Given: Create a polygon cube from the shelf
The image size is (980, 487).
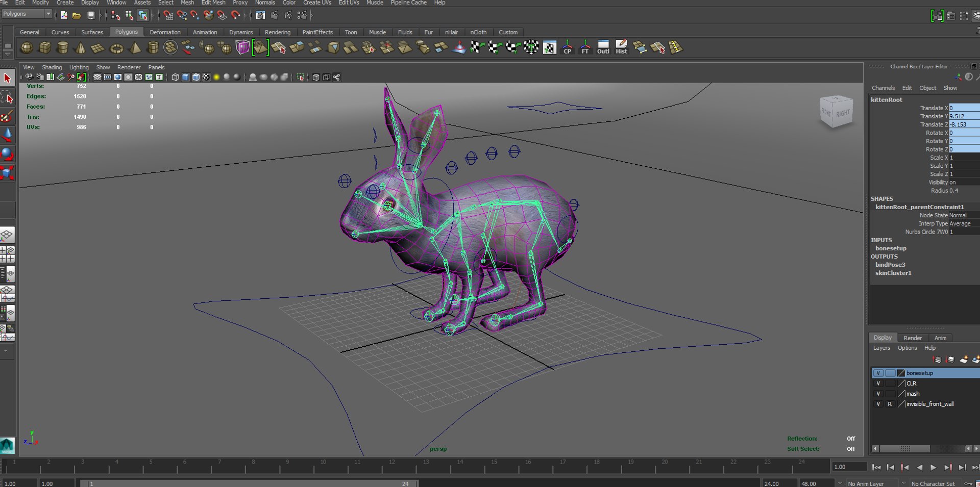Looking at the screenshot, I should click(x=45, y=48).
